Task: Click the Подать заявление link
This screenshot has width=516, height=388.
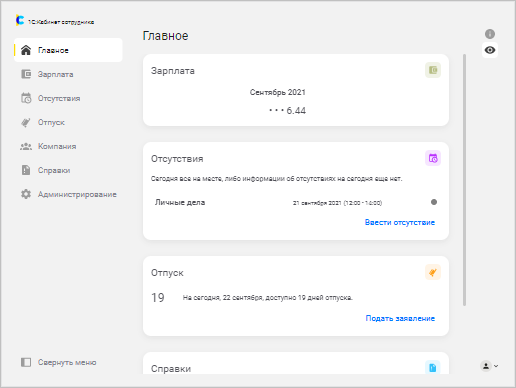Action: pos(400,318)
